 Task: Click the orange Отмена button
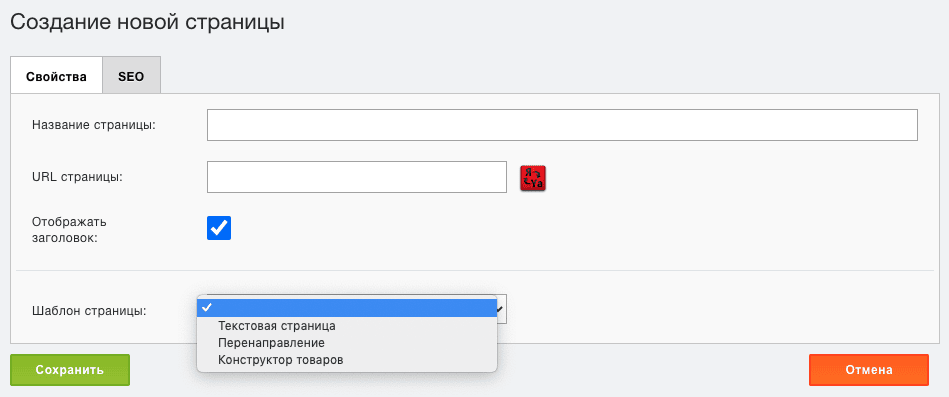869,370
